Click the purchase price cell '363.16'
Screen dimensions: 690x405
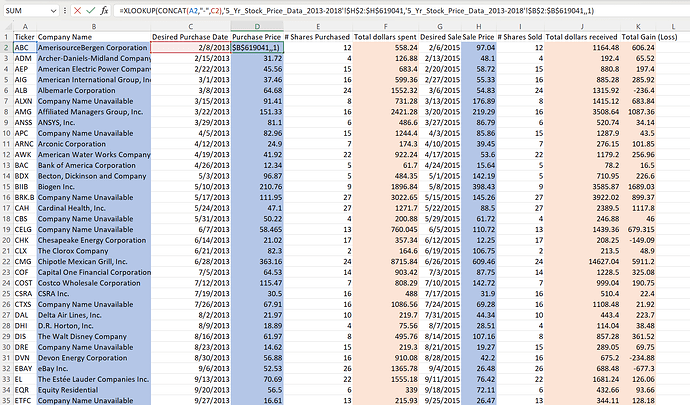pyautogui.click(x=257, y=261)
